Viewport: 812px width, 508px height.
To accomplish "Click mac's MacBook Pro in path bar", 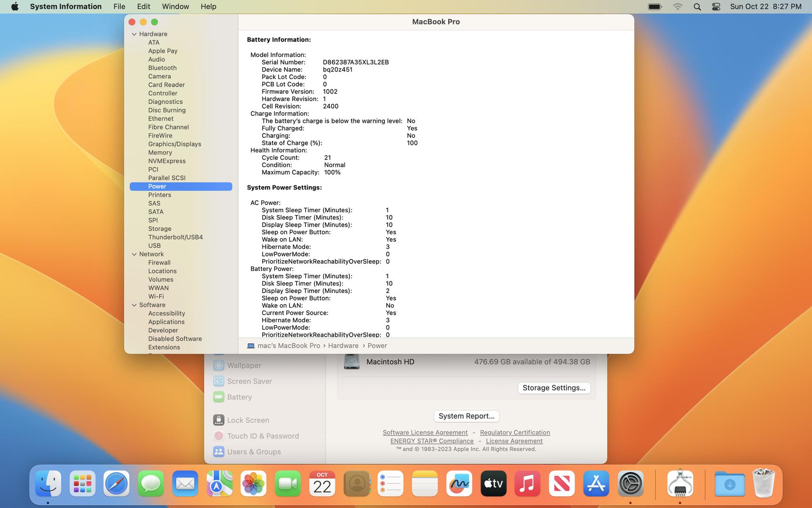I will [284, 346].
